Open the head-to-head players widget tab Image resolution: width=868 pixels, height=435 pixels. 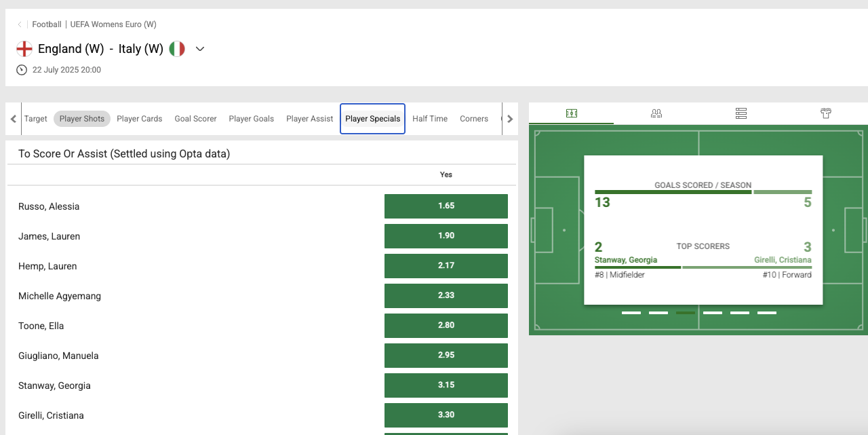pos(656,113)
